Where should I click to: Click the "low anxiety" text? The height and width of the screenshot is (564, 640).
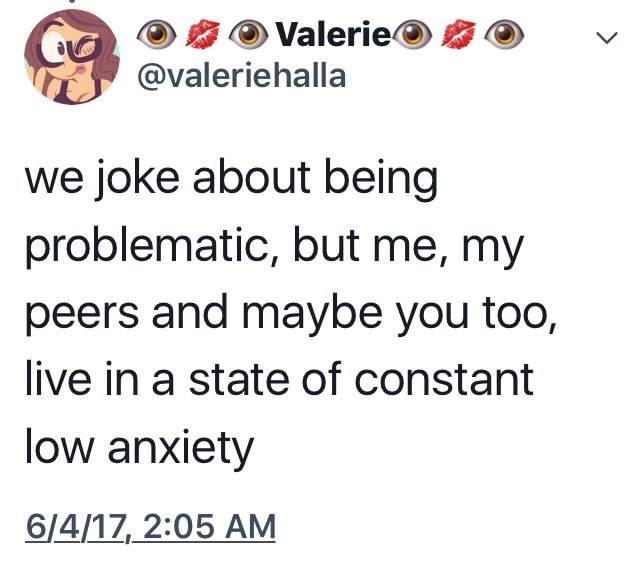[140, 449]
